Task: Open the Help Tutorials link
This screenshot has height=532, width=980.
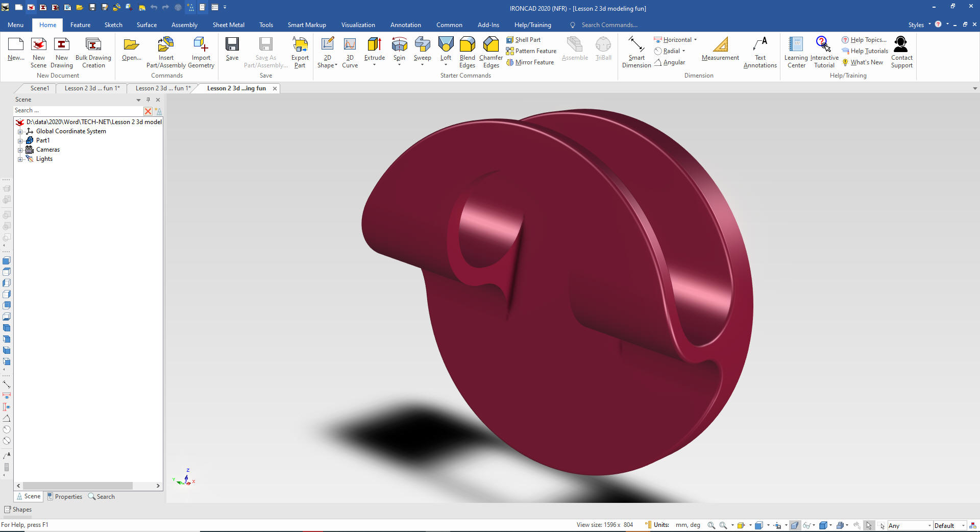Action: pyautogui.click(x=869, y=51)
